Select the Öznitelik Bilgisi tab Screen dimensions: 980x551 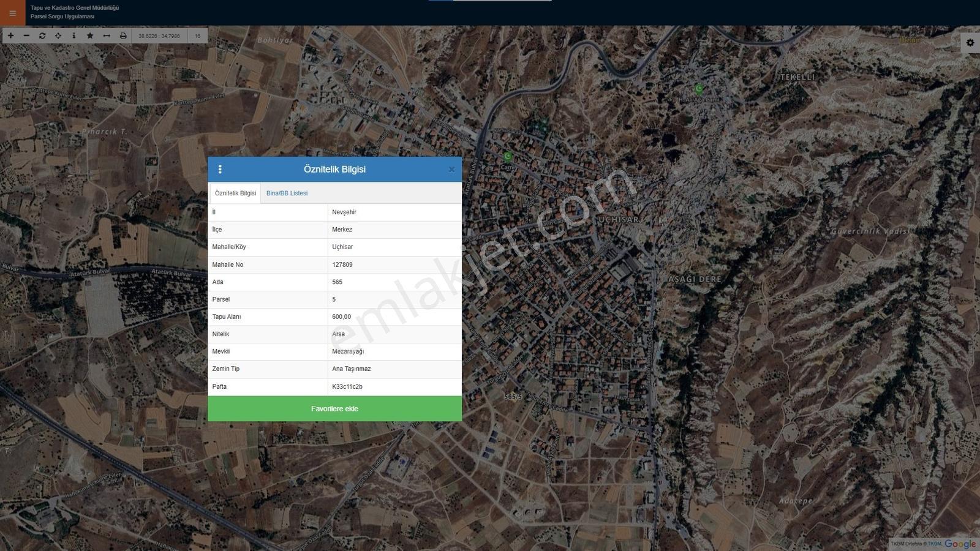[235, 193]
